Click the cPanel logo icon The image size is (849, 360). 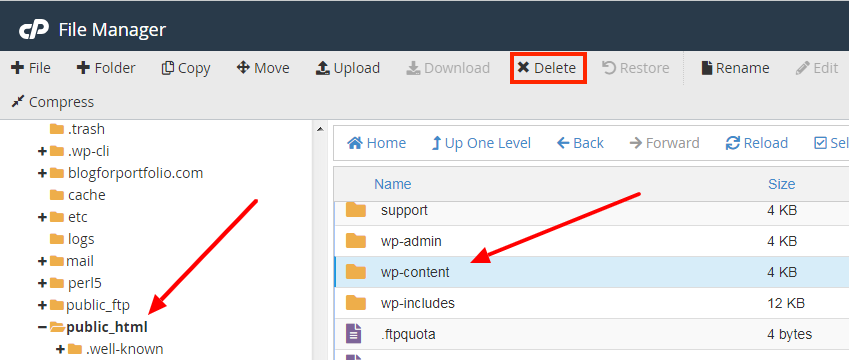click(34, 29)
